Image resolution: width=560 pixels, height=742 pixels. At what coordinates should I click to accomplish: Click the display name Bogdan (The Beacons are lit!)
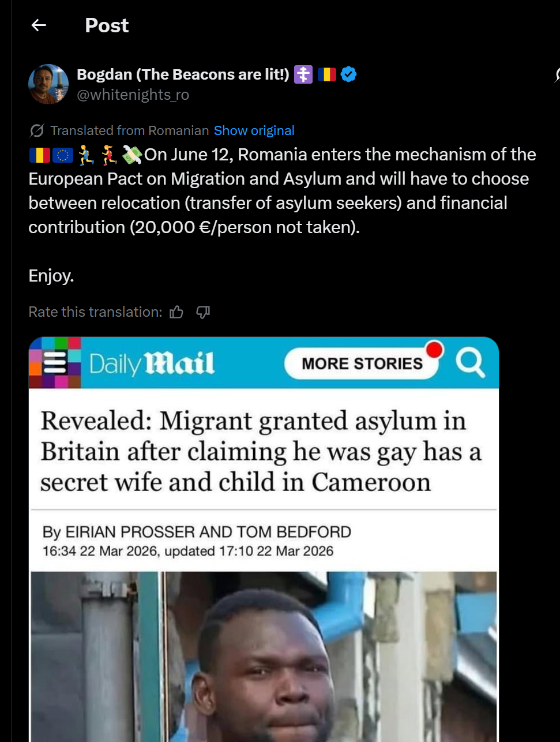183,74
